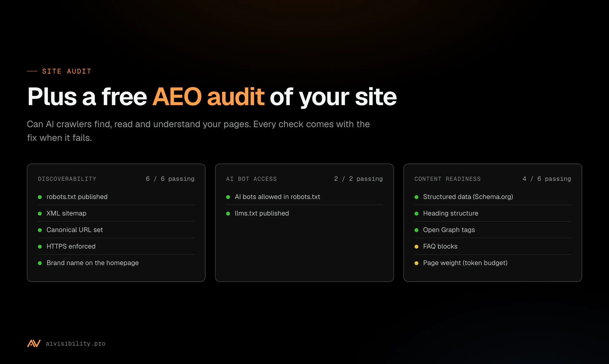This screenshot has height=364, width=609.
Task: Click green dot beside 'XML sitemap'
Action: 40,214
